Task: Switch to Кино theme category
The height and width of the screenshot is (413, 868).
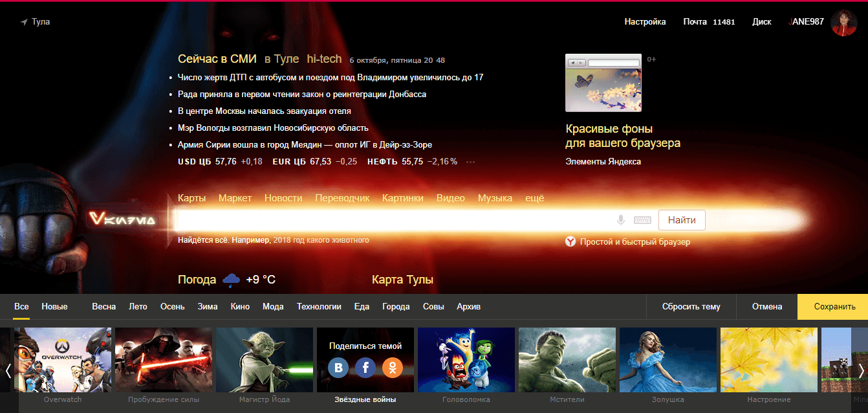Action: (x=240, y=307)
